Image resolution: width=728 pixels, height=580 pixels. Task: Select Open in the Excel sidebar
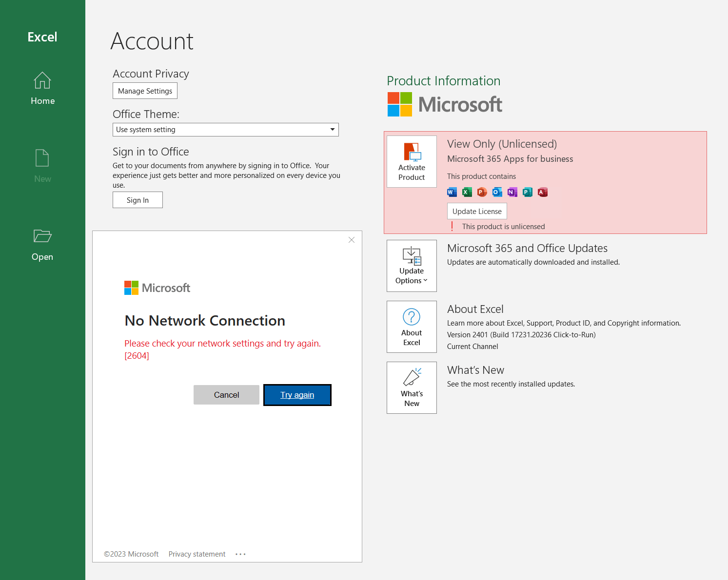point(42,245)
